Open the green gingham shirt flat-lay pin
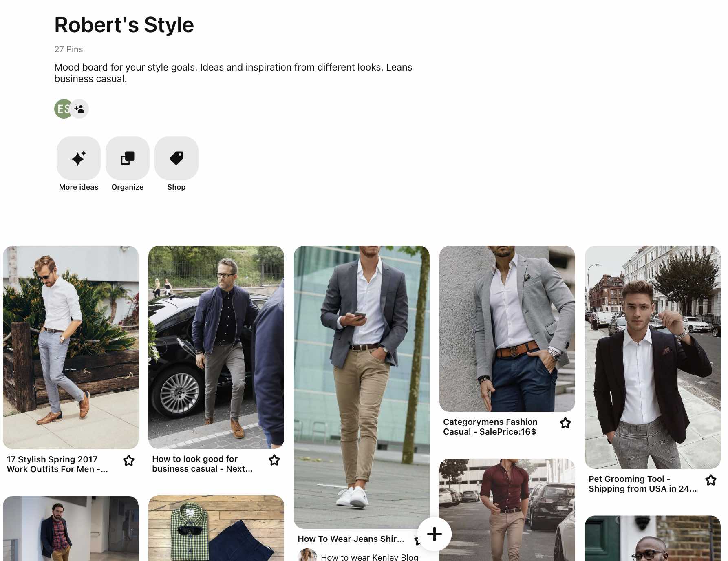This screenshot has width=728, height=561. click(x=216, y=528)
